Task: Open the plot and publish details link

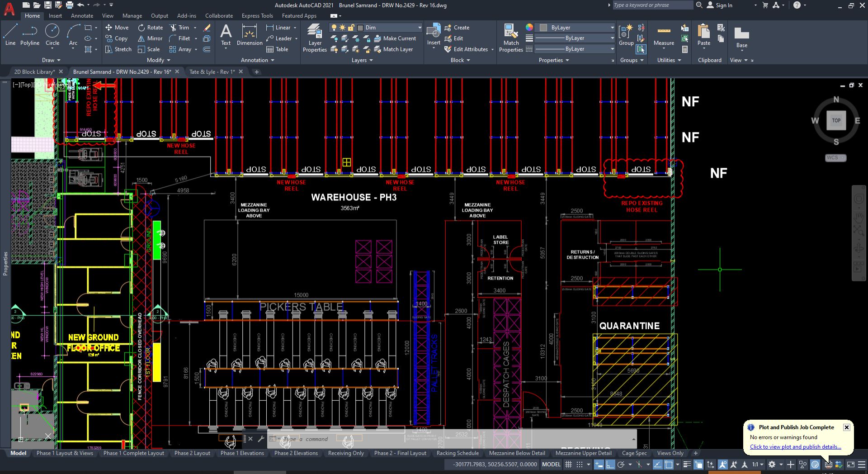Action: coord(796,447)
